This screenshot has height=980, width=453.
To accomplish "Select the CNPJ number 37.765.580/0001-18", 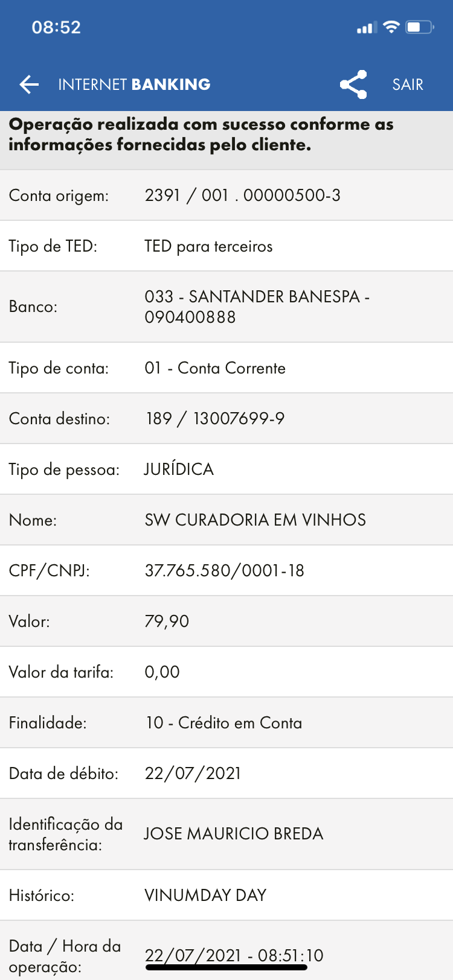I will tap(224, 570).
